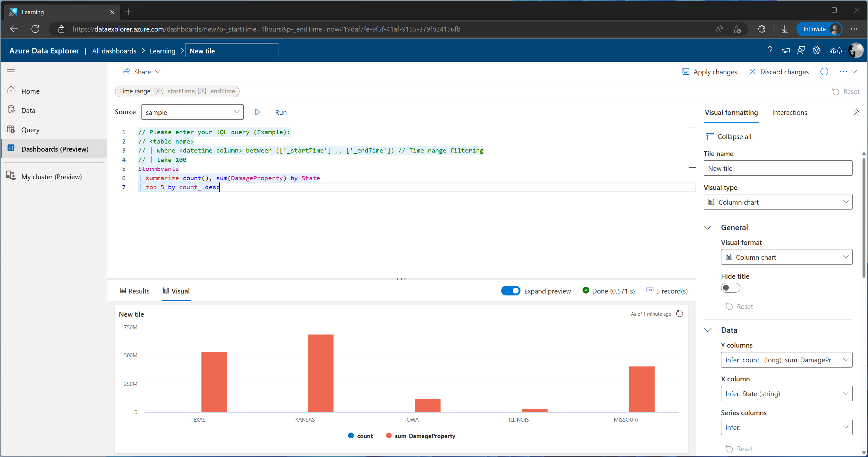The height and width of the screenshot is (457, 868).
Task: Collapse the formatting pane with double chevron
Action: pyautogui.click(x=856, y=112)
